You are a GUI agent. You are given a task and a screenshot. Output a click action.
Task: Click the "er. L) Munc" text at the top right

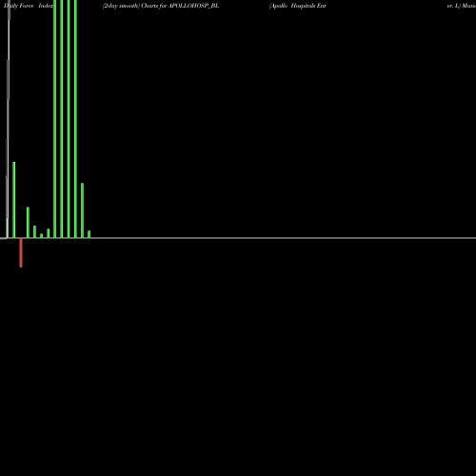click(x=462, y=6)
